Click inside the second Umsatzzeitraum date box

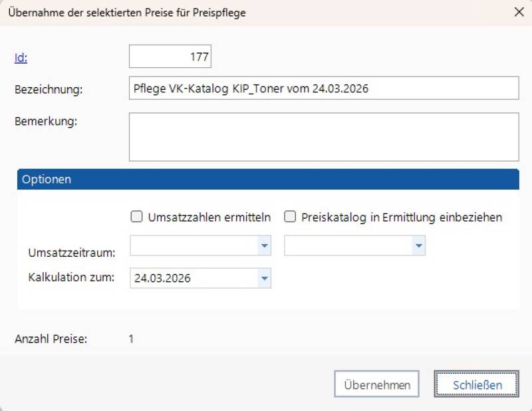click(x=347, y=247)
